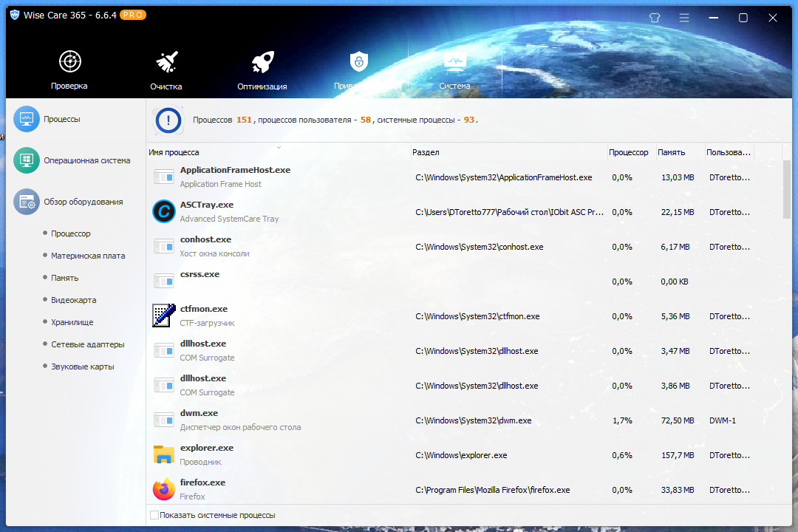Click dwm.exe memory 72,50 MB
This screenshot has width=798, height=532.
[678, 420]
